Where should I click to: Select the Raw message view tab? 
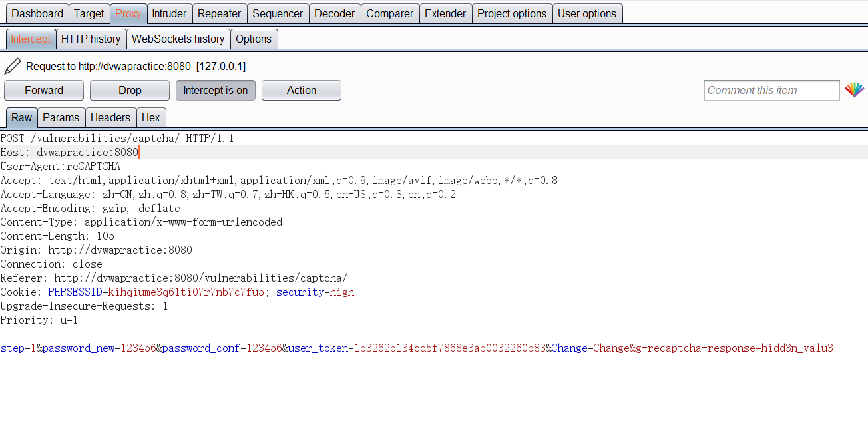[21, 117]
